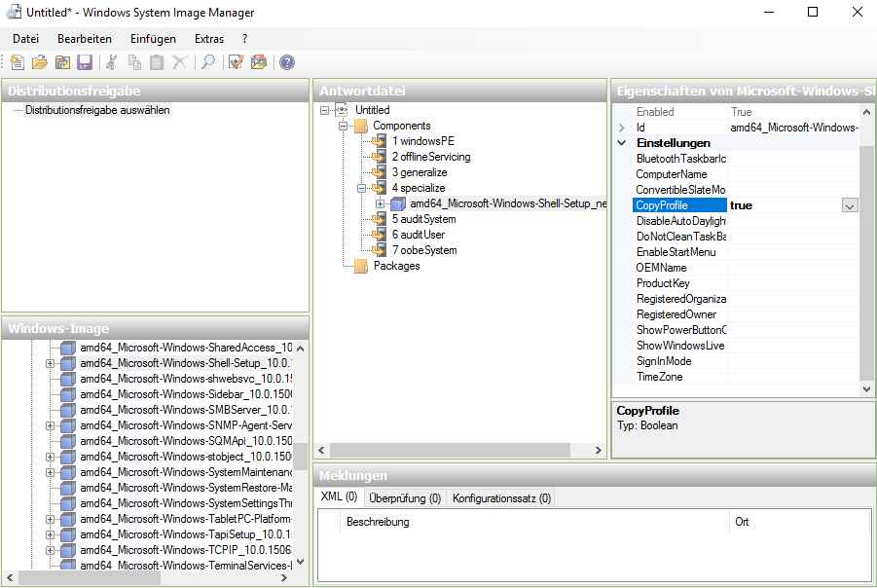Collapse the 4 specialize node

click(x=362, y=189)
